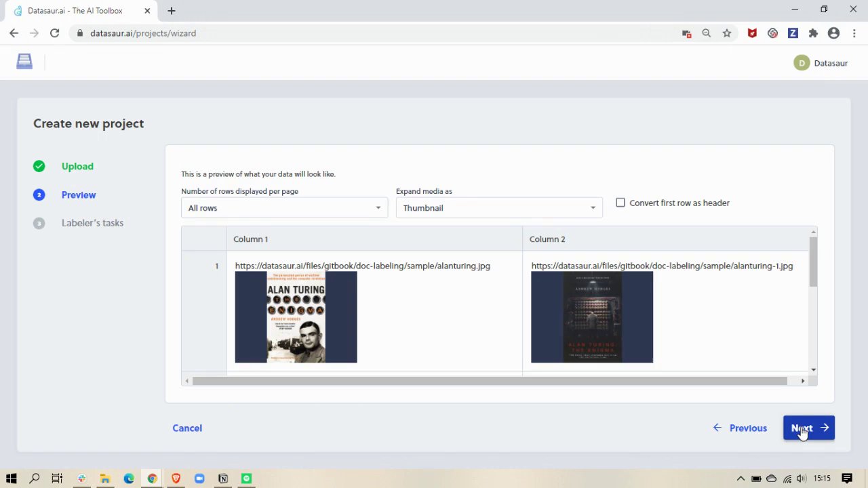The image size is (868, 488).
Task: Open File Explorer from the taskbar
Action: click(105, 479)
